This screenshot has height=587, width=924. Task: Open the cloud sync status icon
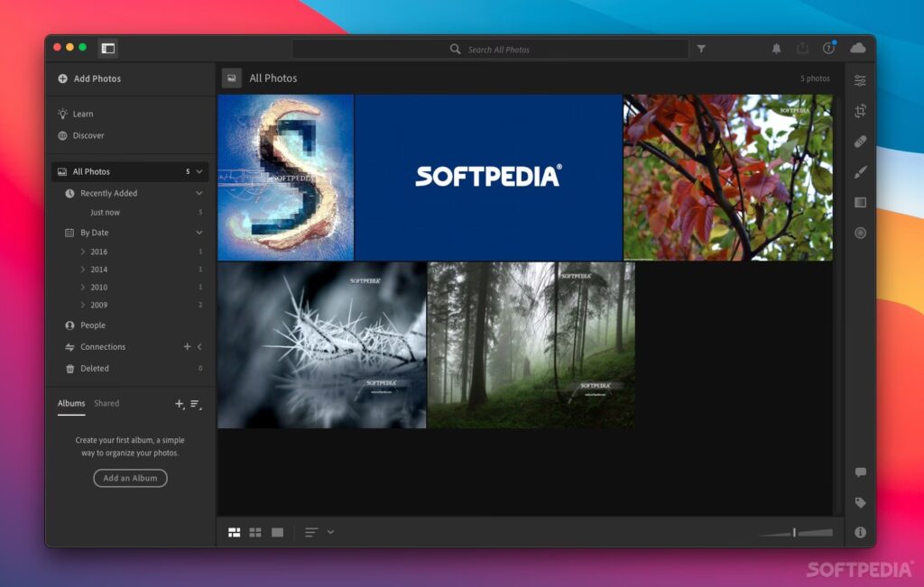[x=857, y=48]
